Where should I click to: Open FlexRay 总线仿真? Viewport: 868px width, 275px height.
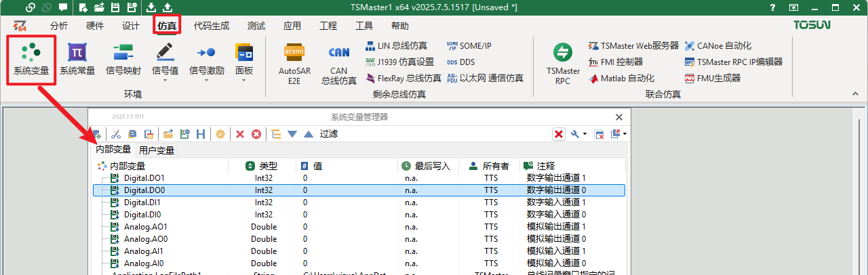pos(403,78)
